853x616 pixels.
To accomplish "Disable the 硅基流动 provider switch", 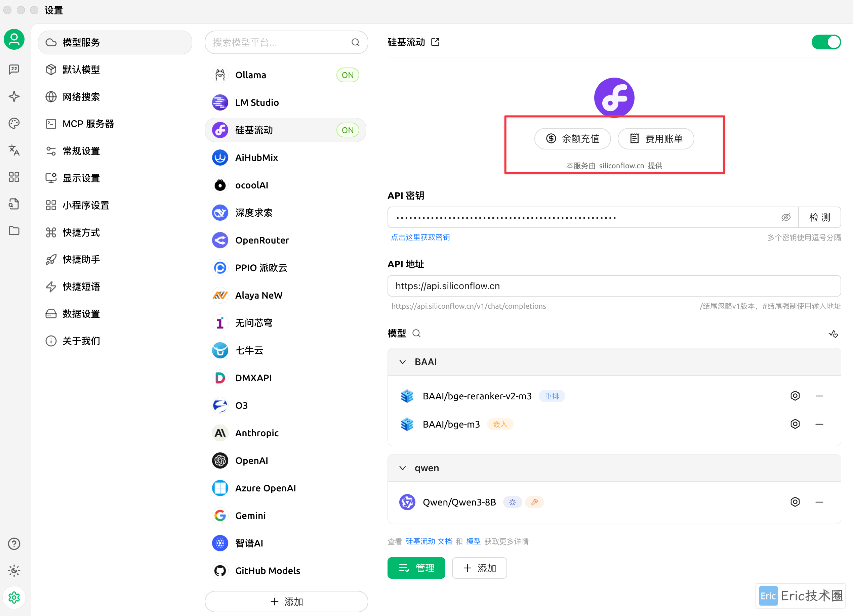I will pos(826,42).
